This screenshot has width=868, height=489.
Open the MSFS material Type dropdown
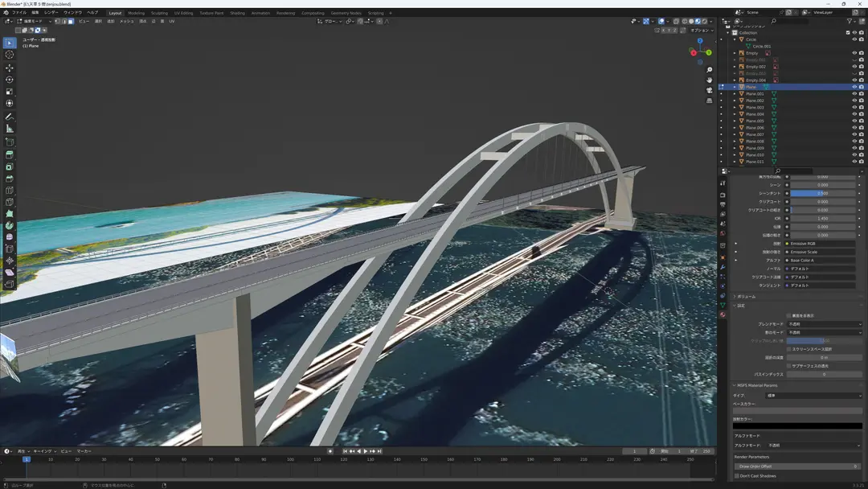(x=813, y=396)
